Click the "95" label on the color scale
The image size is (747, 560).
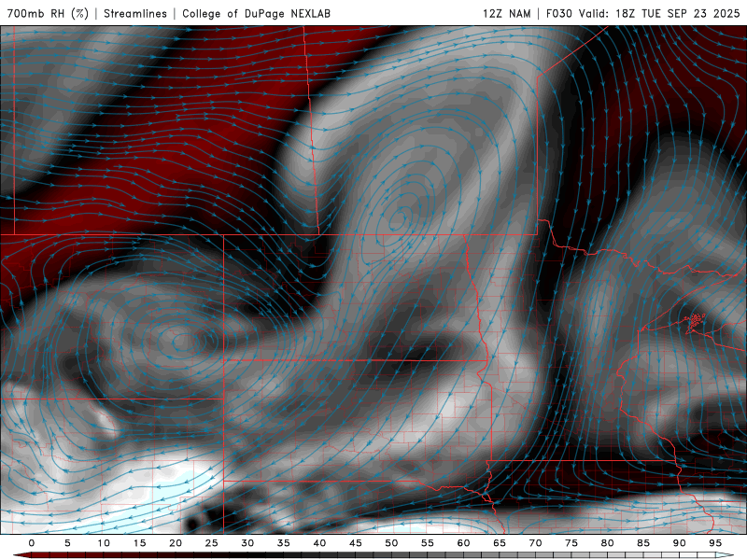715,543
